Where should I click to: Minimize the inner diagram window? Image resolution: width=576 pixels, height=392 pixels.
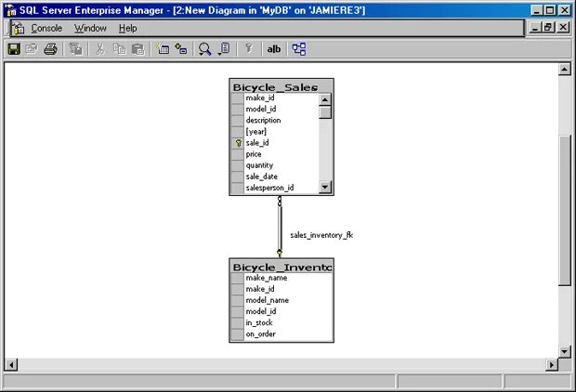coord(536,27)
